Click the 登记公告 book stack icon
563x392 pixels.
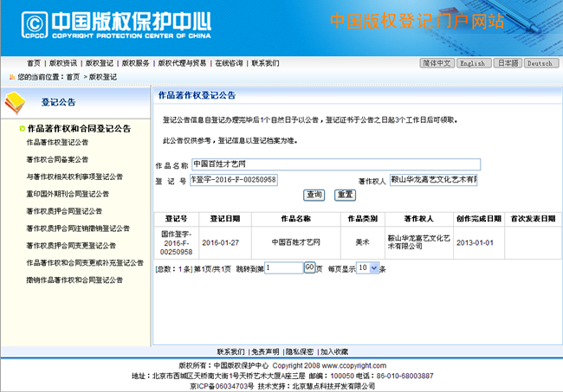click(16, 101)
